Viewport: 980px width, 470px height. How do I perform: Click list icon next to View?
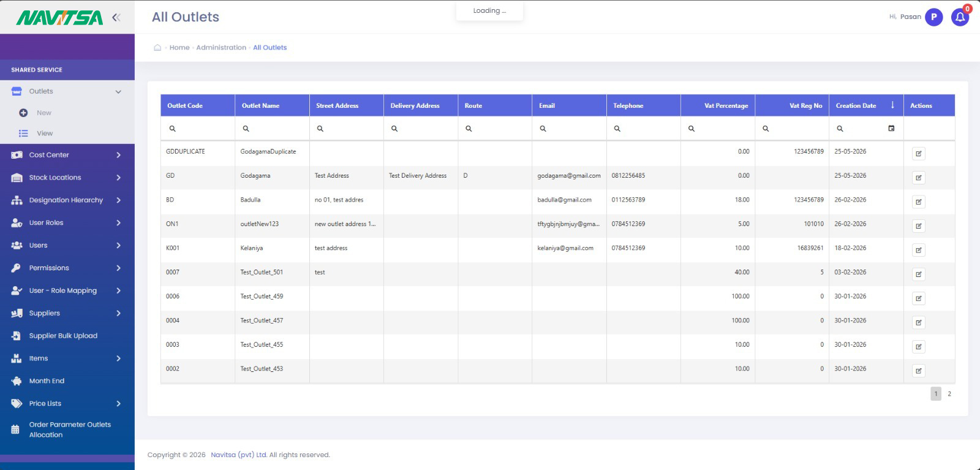23,133
